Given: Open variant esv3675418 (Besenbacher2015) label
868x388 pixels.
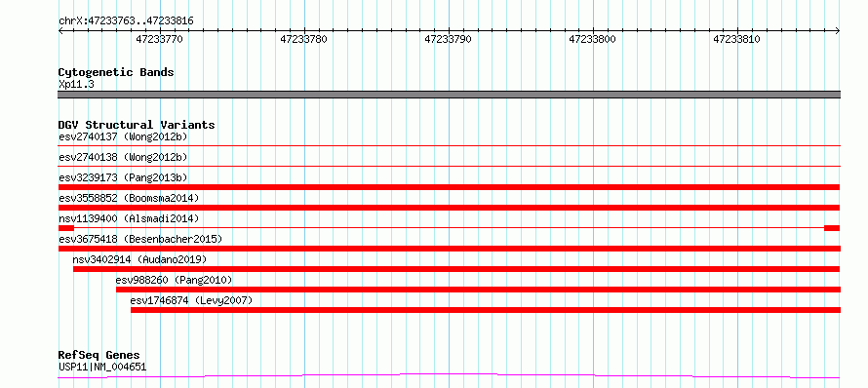Looking at the screenshot, I should pos(140,239).
